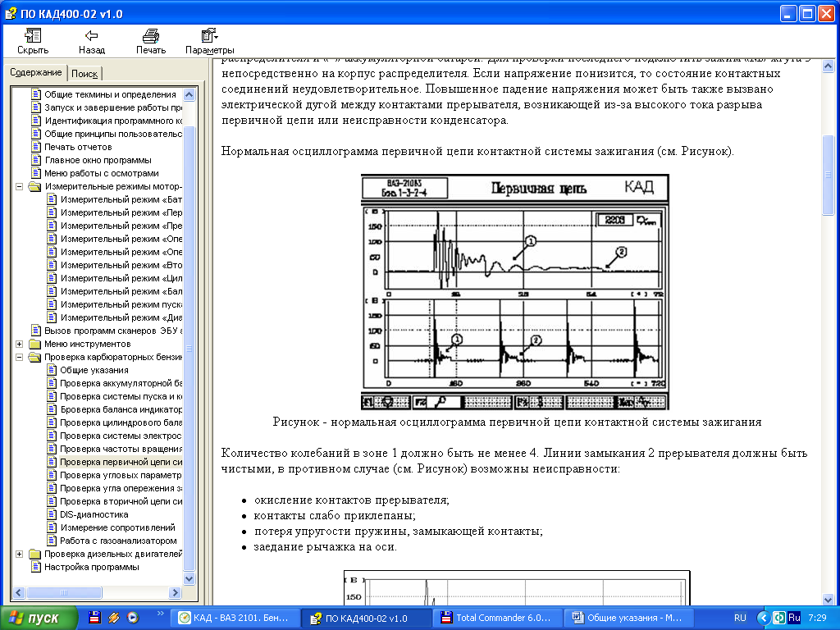Click the Скрыть toolbar icon
Screen dimensions: 840x630
[x=33, y=36]
